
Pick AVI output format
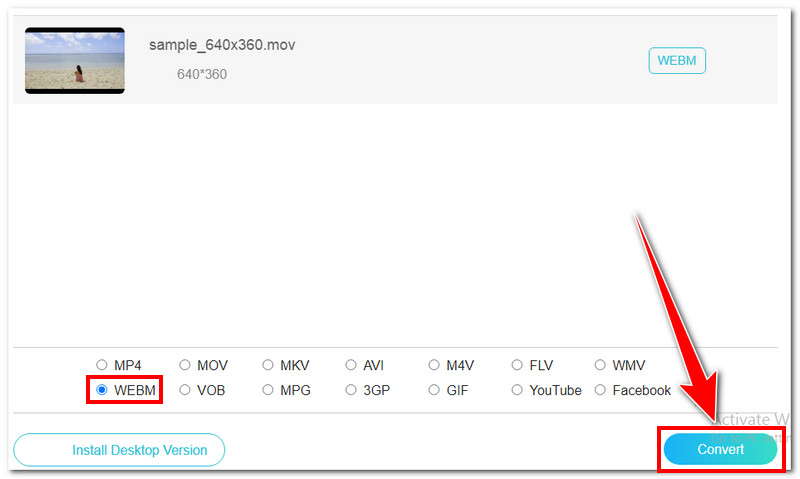coord(351,365)
